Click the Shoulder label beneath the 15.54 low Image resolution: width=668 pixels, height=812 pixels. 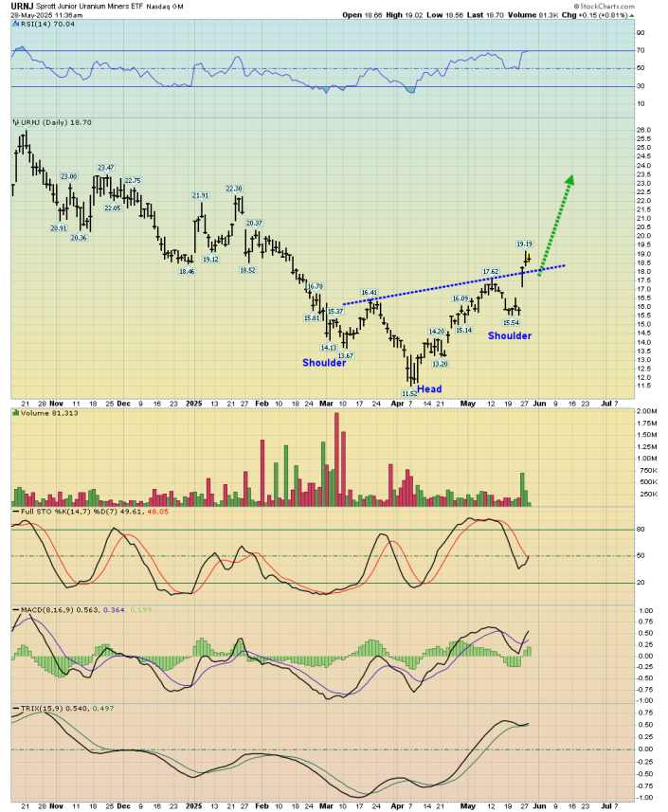(510, 335)
